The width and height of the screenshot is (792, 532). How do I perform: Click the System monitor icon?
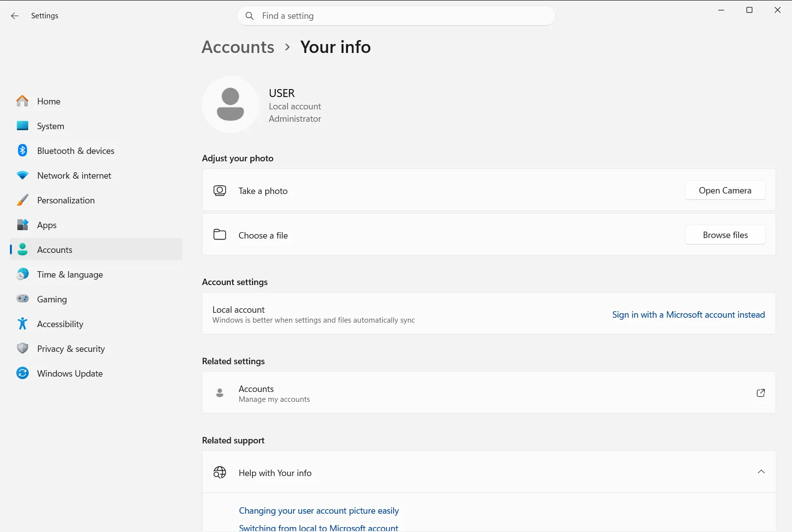point(22,126)
